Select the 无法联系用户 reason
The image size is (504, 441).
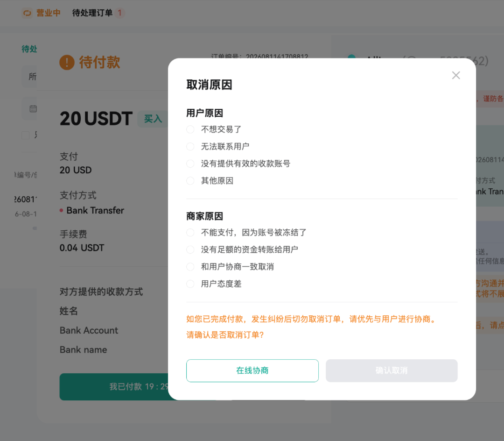pyautogui.click(x=190, y=147)
